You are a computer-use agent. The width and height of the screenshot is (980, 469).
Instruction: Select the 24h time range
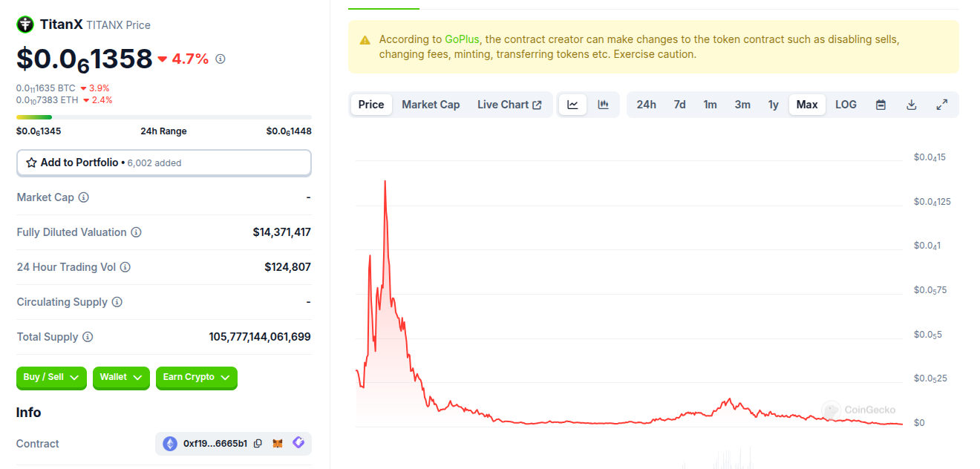click(646, 105)
